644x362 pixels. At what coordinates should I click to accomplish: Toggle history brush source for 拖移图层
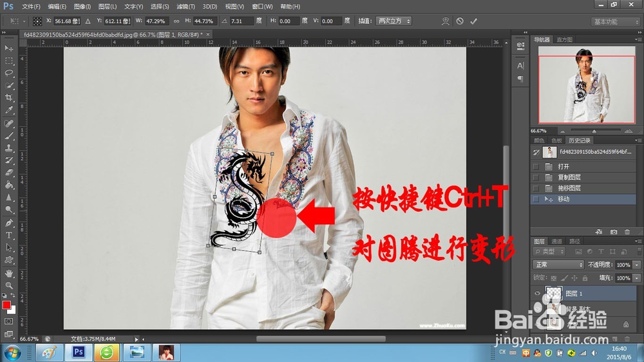536,188
